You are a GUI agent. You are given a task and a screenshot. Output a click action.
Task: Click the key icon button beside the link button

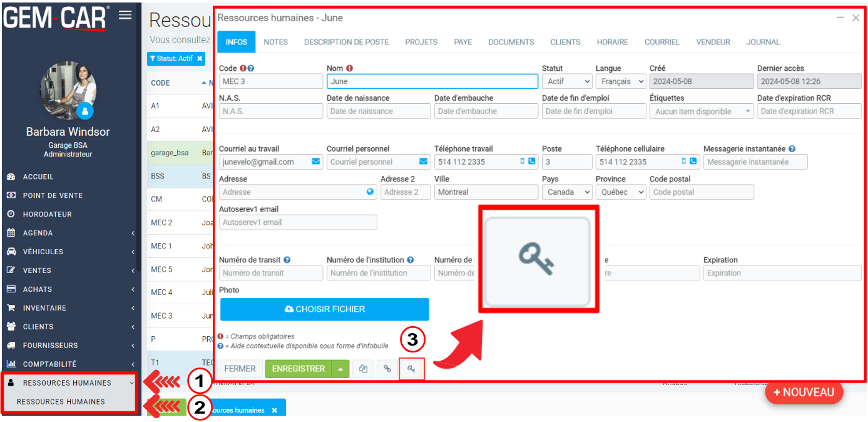tap(411, 369)
